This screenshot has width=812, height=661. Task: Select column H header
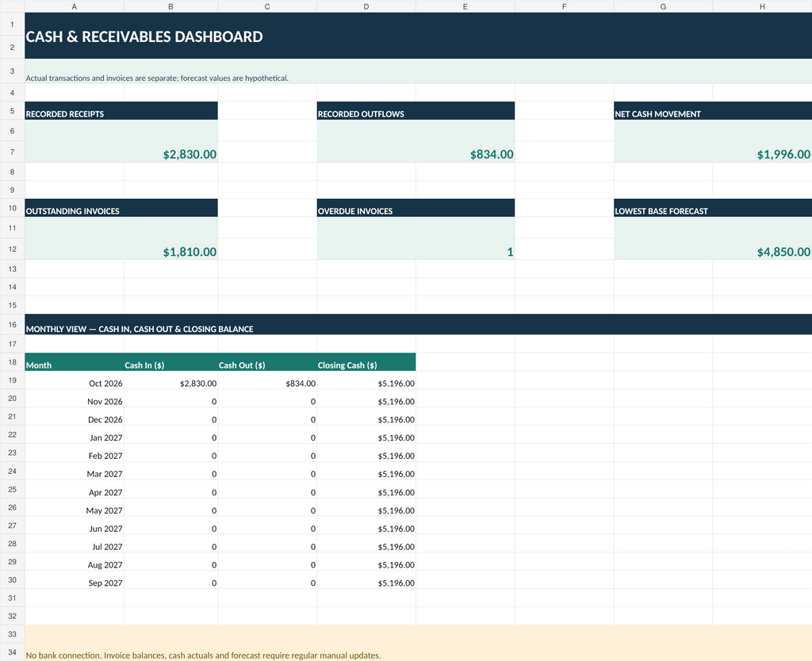click(x=762, y=6)
